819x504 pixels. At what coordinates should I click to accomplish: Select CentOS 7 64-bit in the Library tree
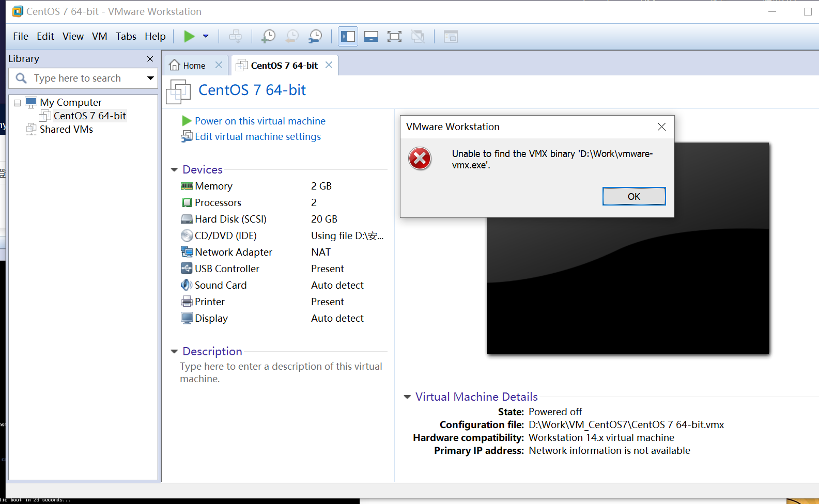(x=90, y=116)
